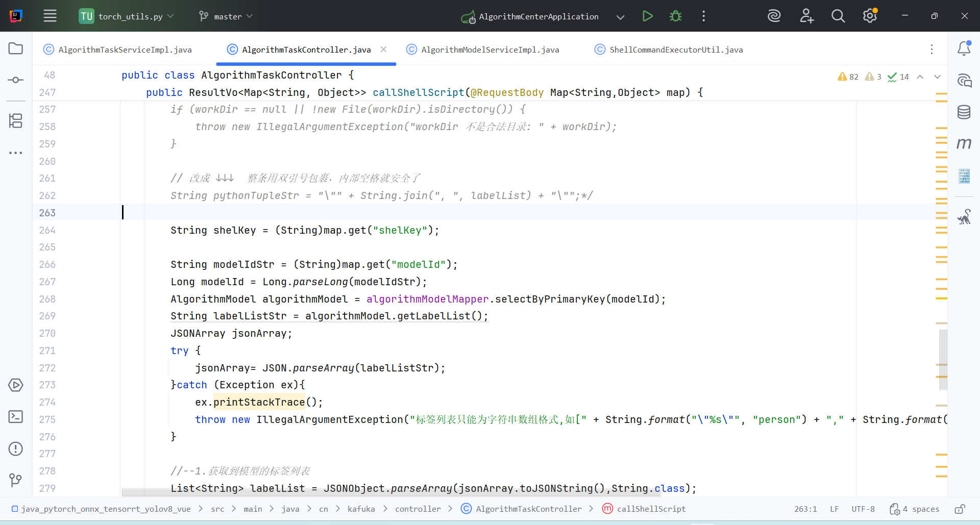Open IDE settings gear

(x=870, y=16)
